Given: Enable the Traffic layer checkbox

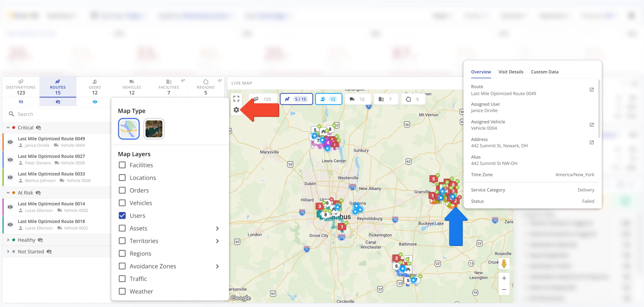Looking at the screenshot, I should click(x=122, y=279).
